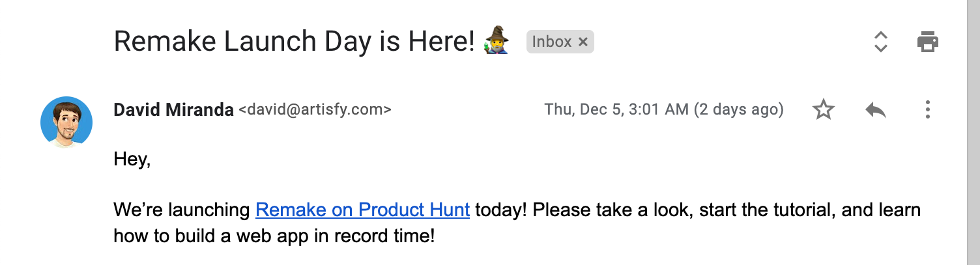Star the message from David Miranda

click(824, 110)
